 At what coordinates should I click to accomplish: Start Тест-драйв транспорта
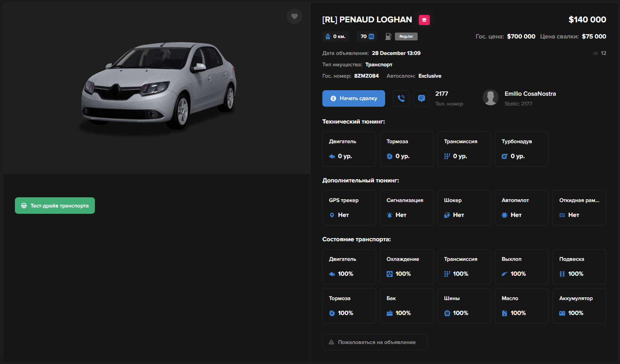coord(55,206)
